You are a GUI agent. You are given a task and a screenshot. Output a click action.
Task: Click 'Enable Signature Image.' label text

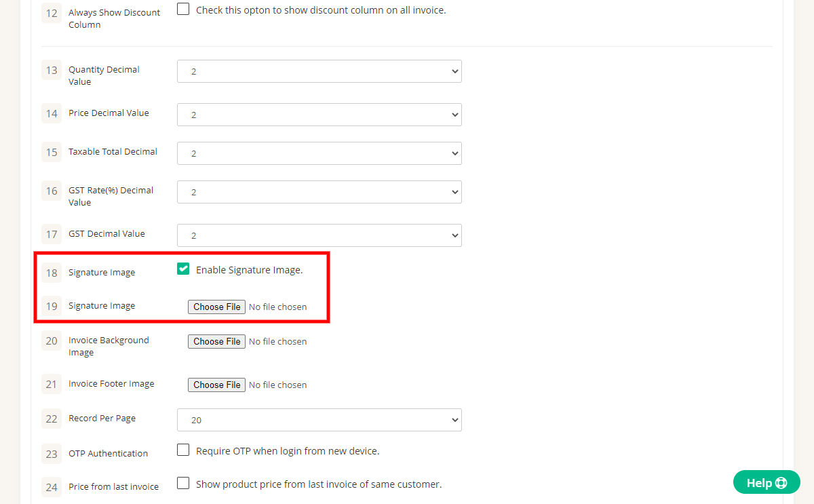(249, 270)
